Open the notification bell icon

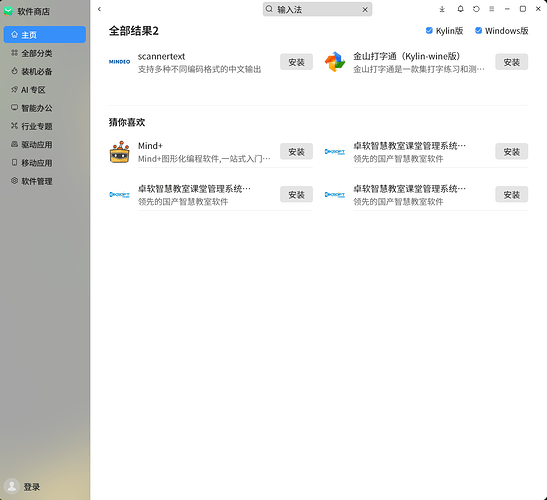tap(460, 9)
